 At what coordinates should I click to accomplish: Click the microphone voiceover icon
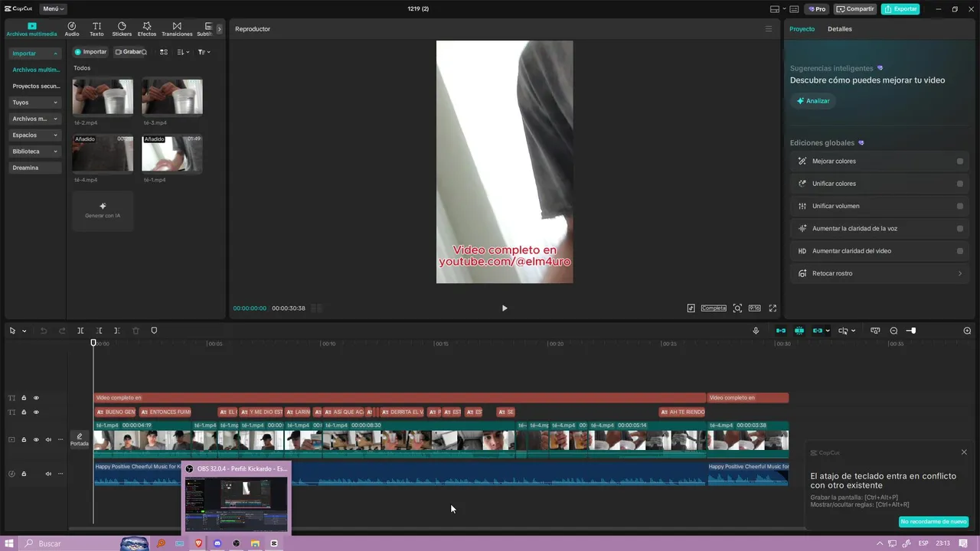[x=756, y=331]
